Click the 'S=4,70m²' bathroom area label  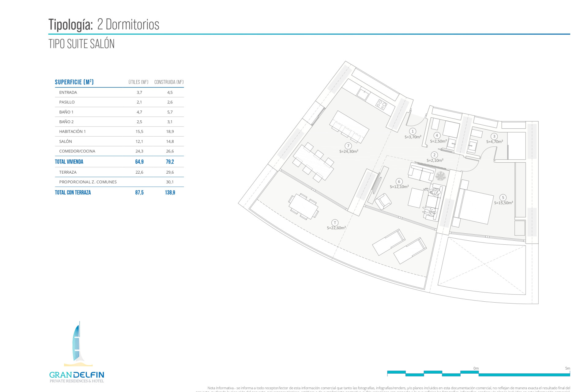coord(495,141)
